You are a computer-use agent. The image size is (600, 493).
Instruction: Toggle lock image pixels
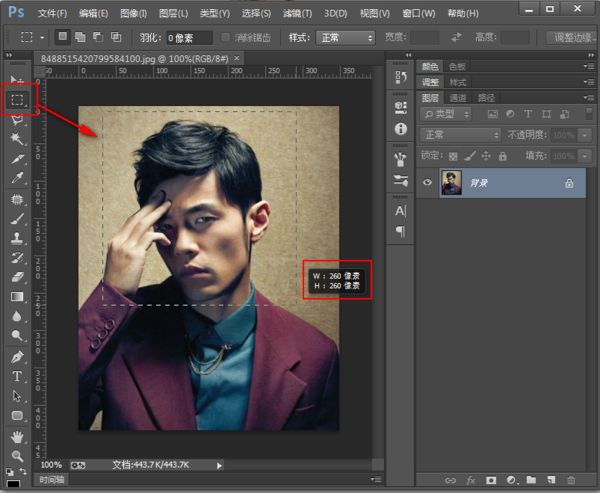click(x=470, y=156)
